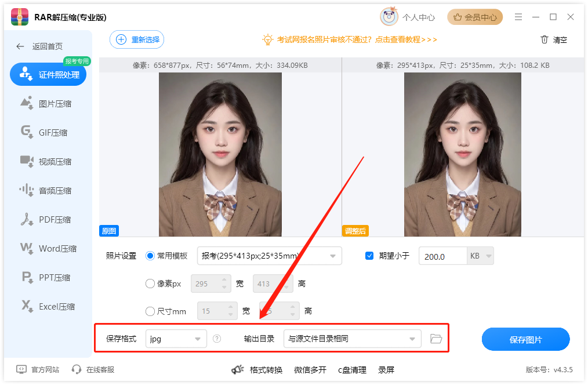Go to 音频压缩 in the sidebar
The width and height of the screenshot is (588, 385).
point(46,190)
